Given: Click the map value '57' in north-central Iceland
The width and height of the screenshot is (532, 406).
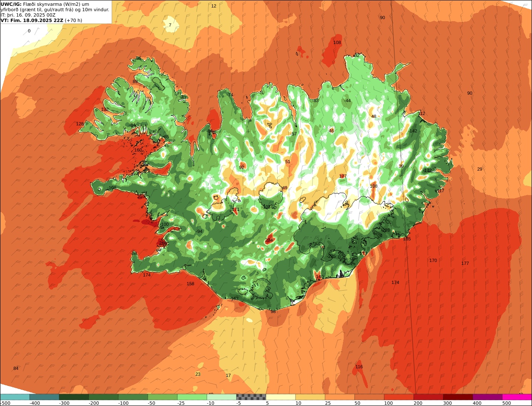Looking at the screenshot, I should 294,134.
